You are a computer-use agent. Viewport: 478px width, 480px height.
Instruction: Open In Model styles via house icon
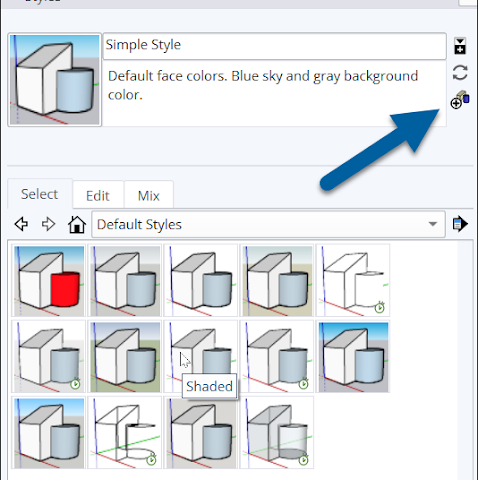(77, 224)
